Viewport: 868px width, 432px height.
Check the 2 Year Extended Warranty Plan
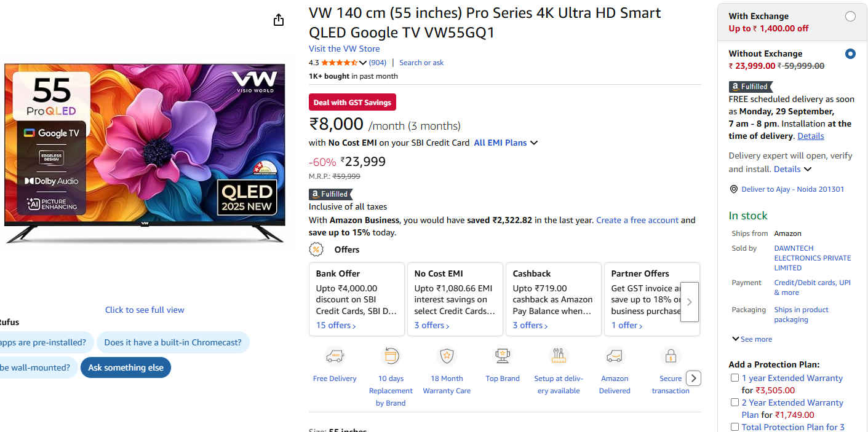(735, 403)
